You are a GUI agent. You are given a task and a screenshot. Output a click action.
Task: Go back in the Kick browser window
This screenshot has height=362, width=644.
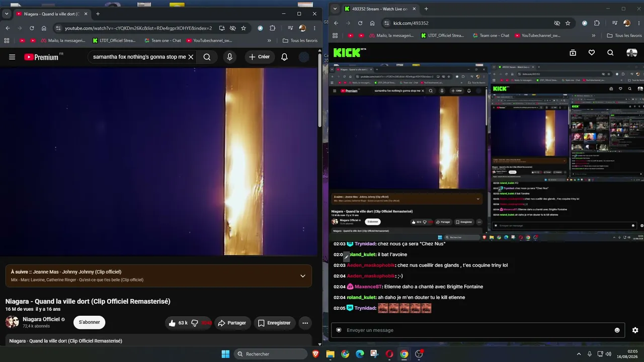pos(336,23)
